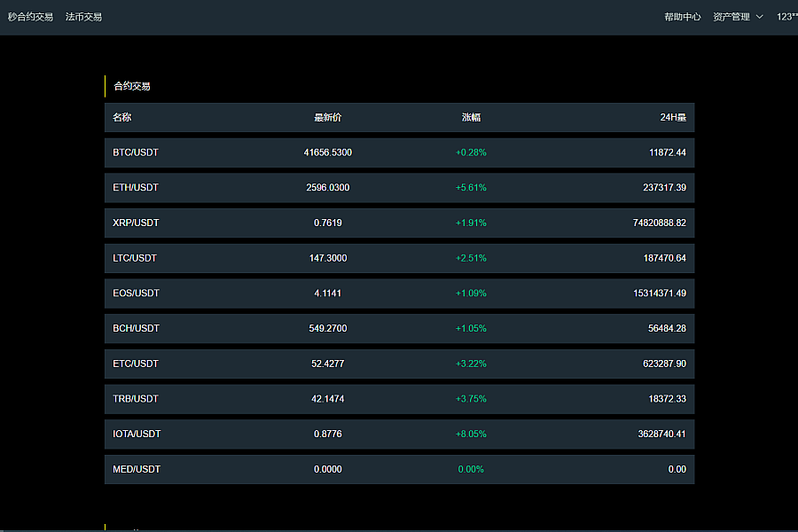Select the MED/USDT pair name
The image size is (798, 532).
point(137,469)
